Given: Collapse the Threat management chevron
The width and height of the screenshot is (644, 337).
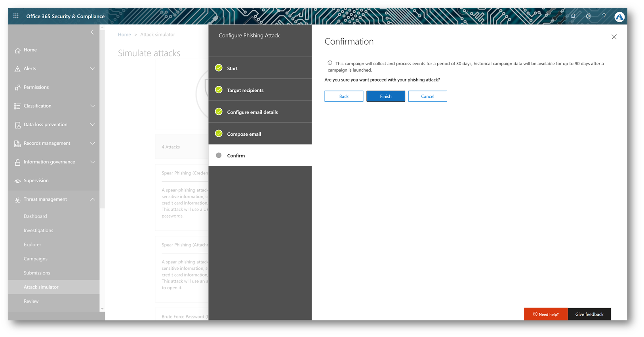Looking at the screenshot, I should click(93, 199).
